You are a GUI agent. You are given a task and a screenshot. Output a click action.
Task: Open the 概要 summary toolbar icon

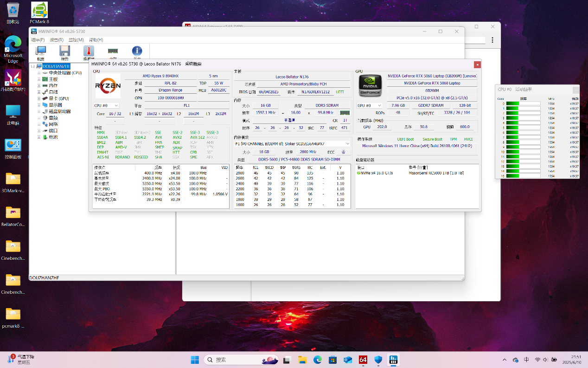coord(41,52)
